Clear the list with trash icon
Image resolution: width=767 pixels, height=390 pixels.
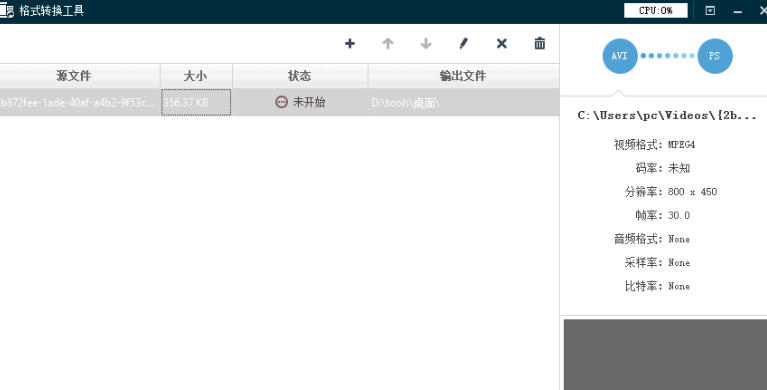pos(540,43)
